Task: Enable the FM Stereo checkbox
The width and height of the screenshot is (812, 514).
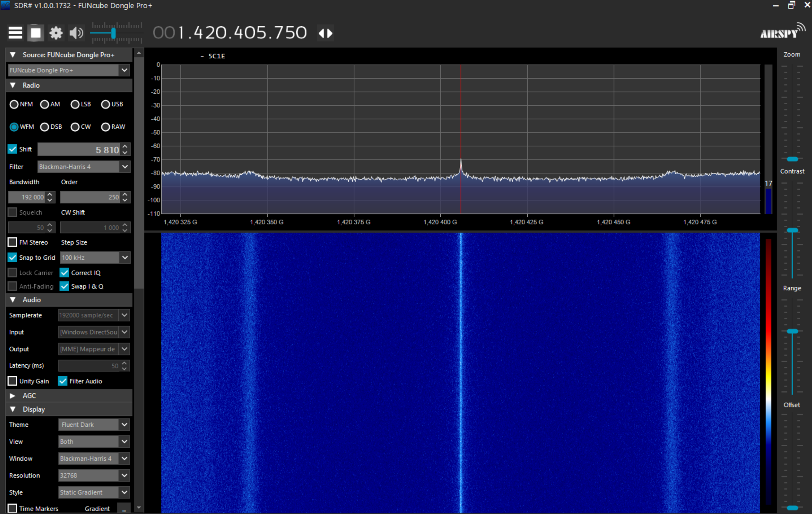Action: 12,242
